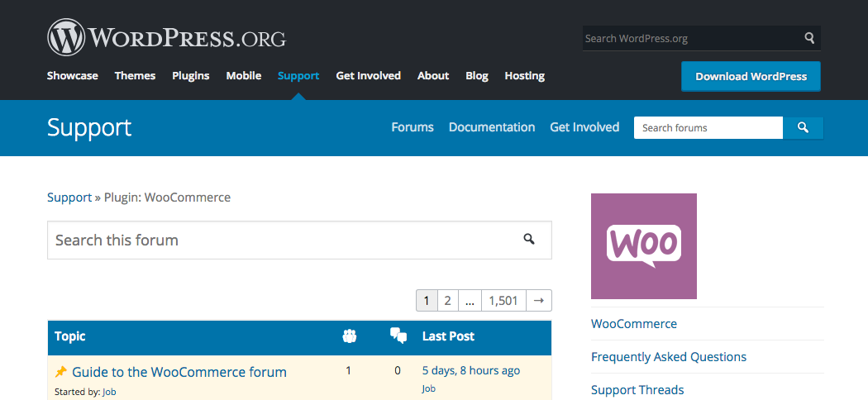Open the Job author link under Started by

(110, 392)
